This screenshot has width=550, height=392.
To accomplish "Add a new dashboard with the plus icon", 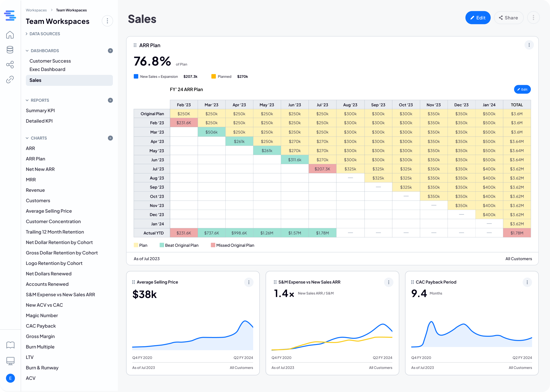I will point(110,51).
